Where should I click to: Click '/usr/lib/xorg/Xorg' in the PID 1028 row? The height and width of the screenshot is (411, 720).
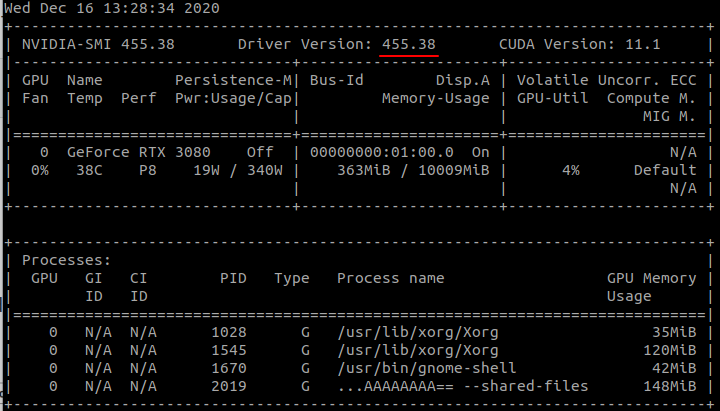pyautogui.click(x=418, y=332)
